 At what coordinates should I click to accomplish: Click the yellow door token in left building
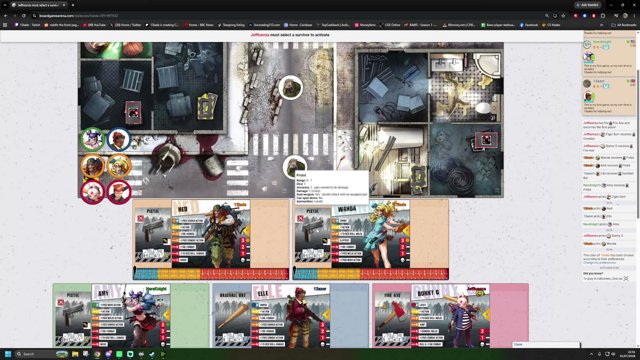click(207, 106)
